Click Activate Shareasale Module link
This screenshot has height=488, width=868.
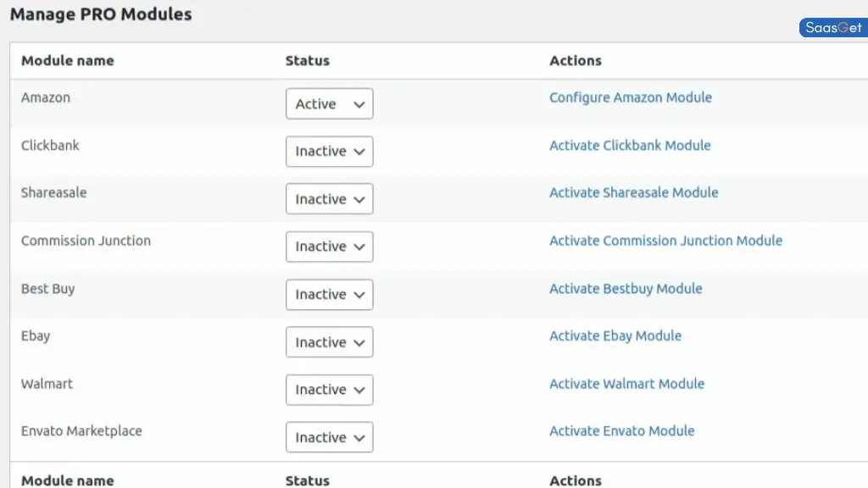(634, 192)
